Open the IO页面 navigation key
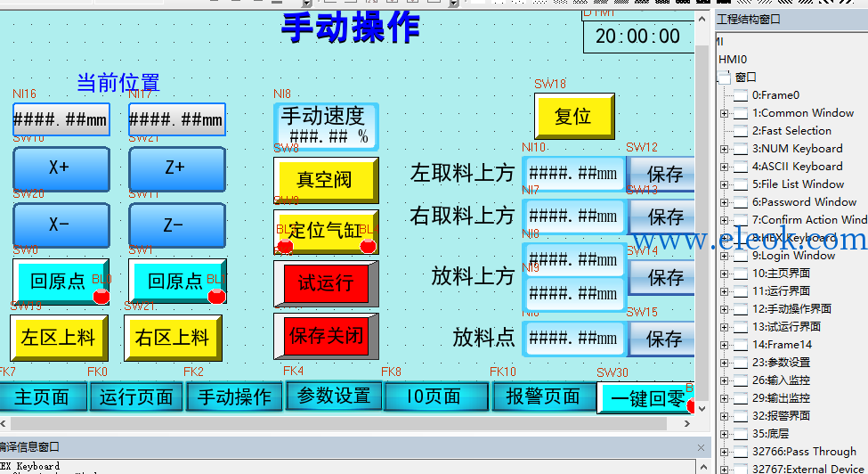 coord(436,396)
